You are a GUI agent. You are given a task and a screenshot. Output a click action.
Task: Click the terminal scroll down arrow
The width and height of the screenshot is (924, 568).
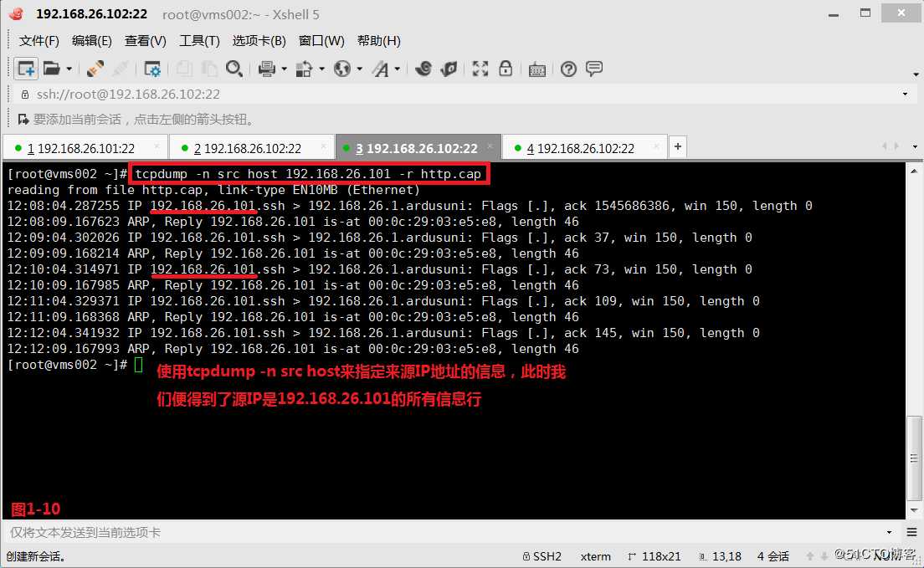click(x=914, y=510)
